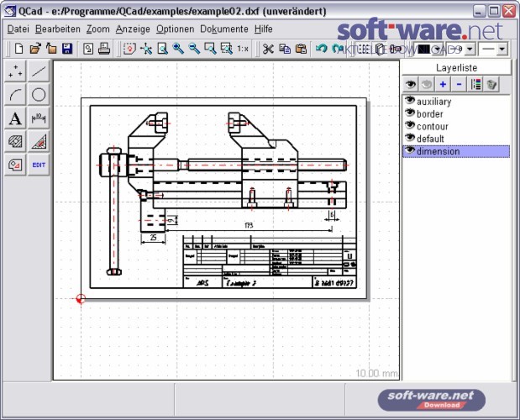Viewport: 520px width, 420px height.
Task: Create a new document via toolbar icon
Action: (x=19, y=49)
